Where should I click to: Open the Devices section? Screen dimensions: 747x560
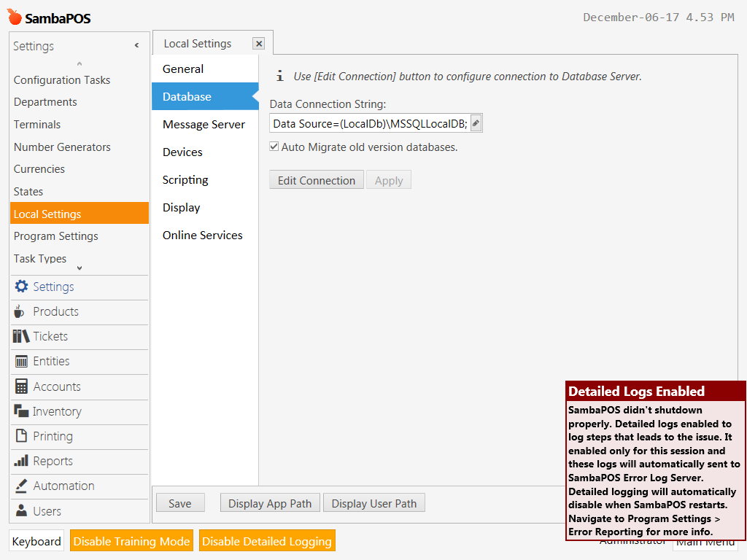(x=205, y=152)
